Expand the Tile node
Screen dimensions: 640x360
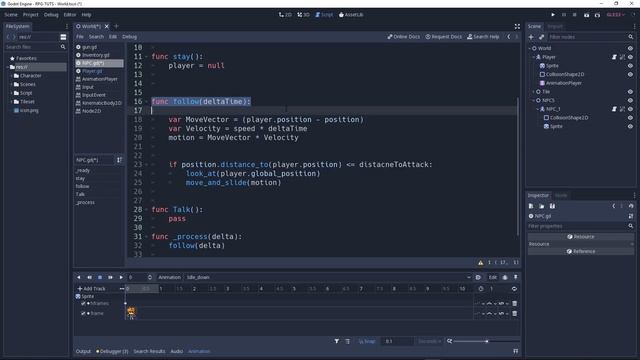pos(533,92)
